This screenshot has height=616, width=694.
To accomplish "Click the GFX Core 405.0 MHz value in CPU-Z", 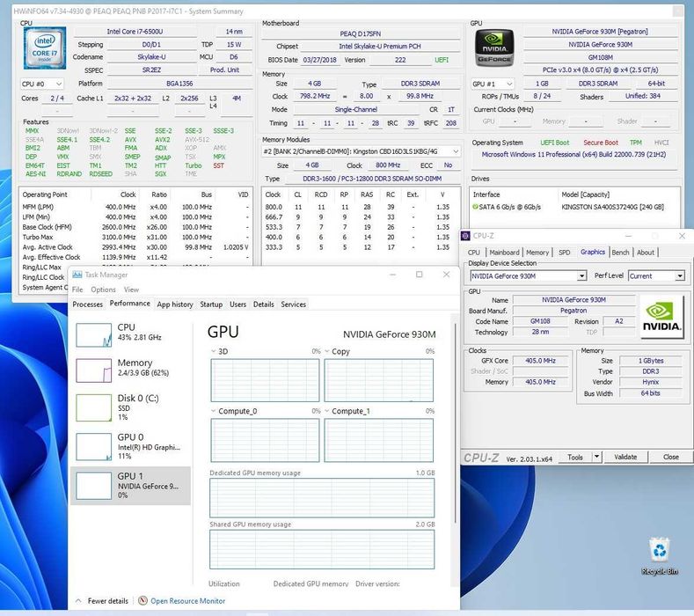I will click(x=540, y=361).
